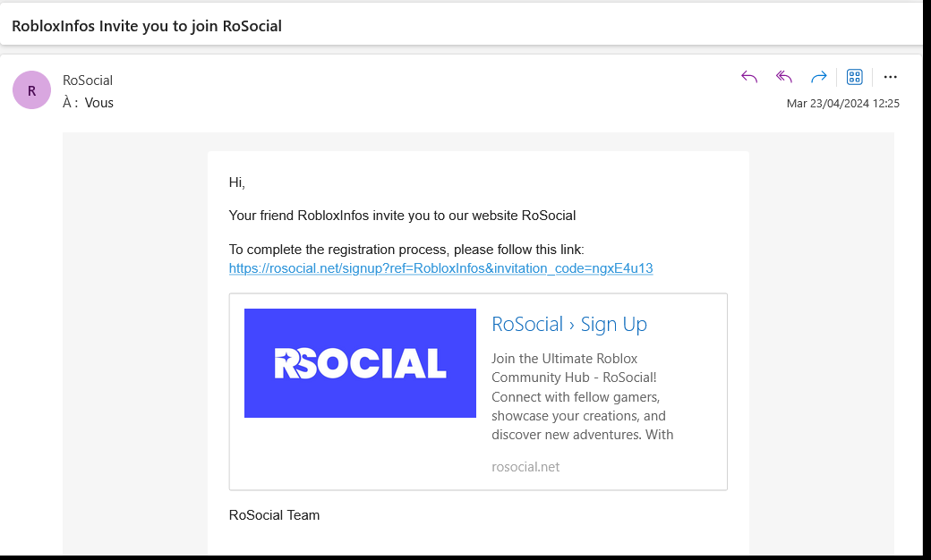Screen dimensions: 931x560
Task: Follow the rosocial.net signup invitation link
Action: point(440,268)
